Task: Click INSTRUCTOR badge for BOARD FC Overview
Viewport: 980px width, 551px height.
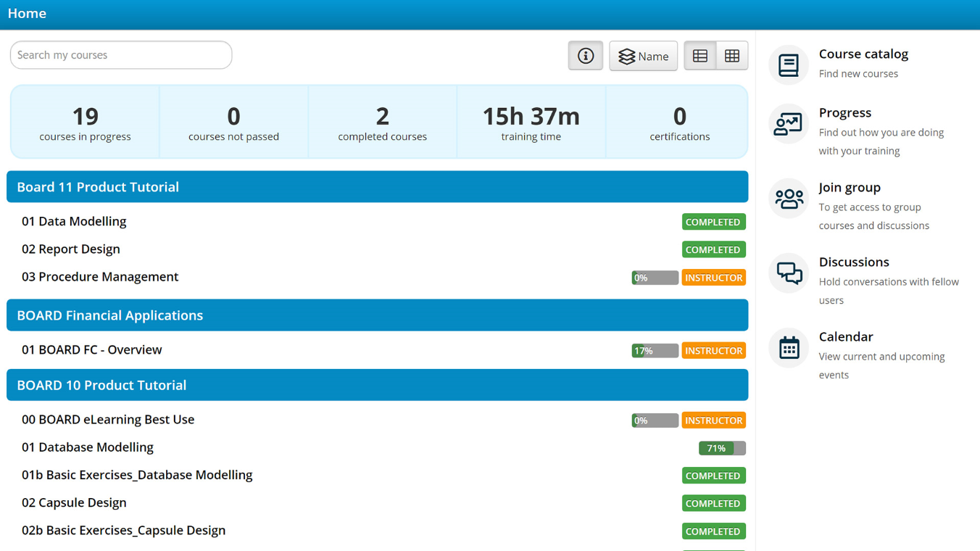Action: coord(714,351)
